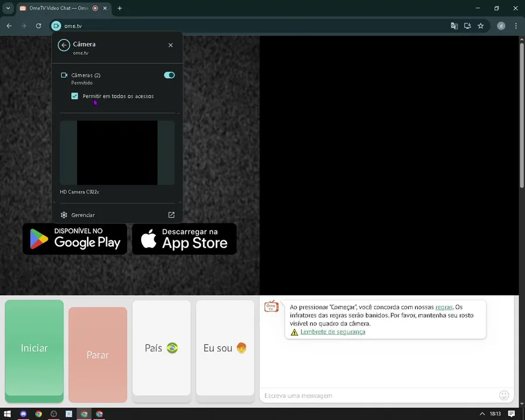Screen dimensions: 525x420
Task: Open the 'Eu sou' gender selector
Action: (225, 348)
